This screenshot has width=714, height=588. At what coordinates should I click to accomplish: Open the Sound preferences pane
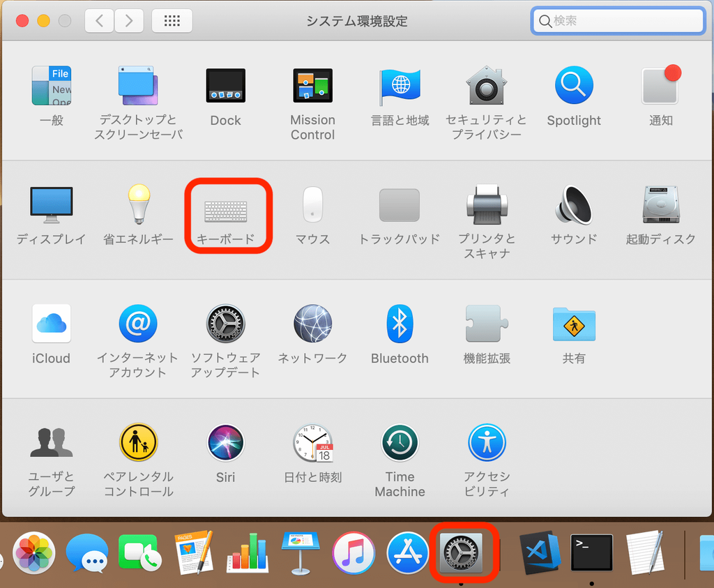[573, 206]
